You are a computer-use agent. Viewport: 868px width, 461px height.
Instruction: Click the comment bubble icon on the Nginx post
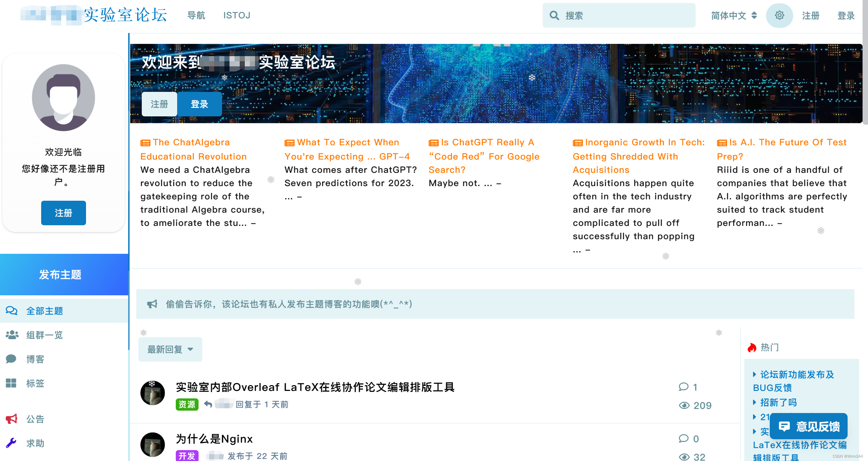[684, 439]
